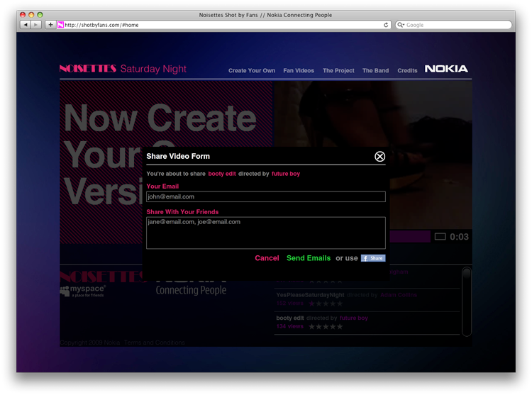The width and height of the screenshot is (532, 395).
Task: Add bookmark with plus button
Action: pyautogui.click(x=50, y=25)
